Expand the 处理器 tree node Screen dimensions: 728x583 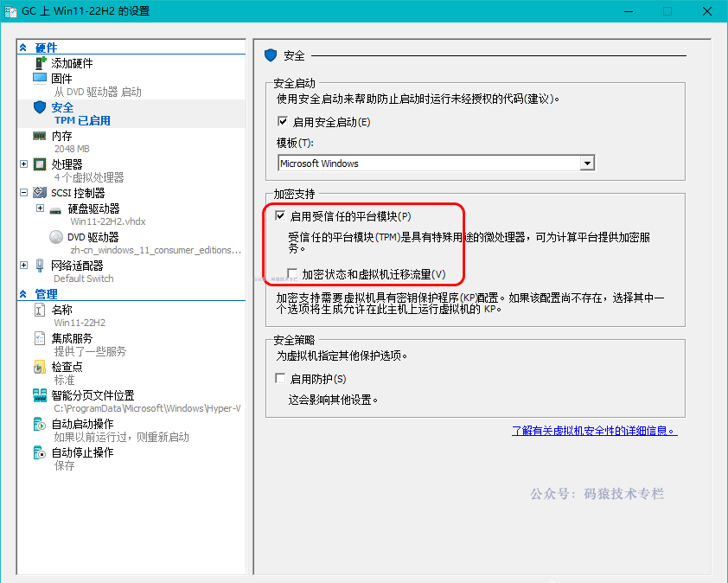pos(23,164)
